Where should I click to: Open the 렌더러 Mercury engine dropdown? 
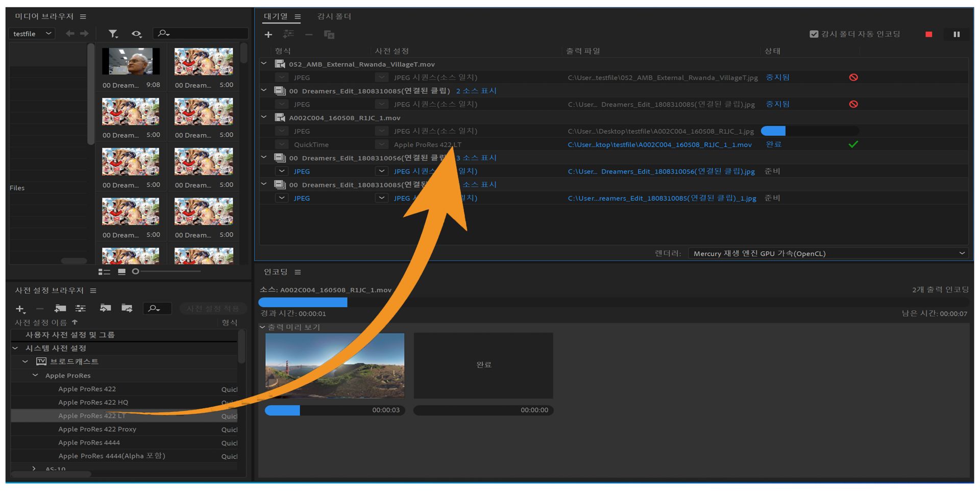(x=828, y=254)
